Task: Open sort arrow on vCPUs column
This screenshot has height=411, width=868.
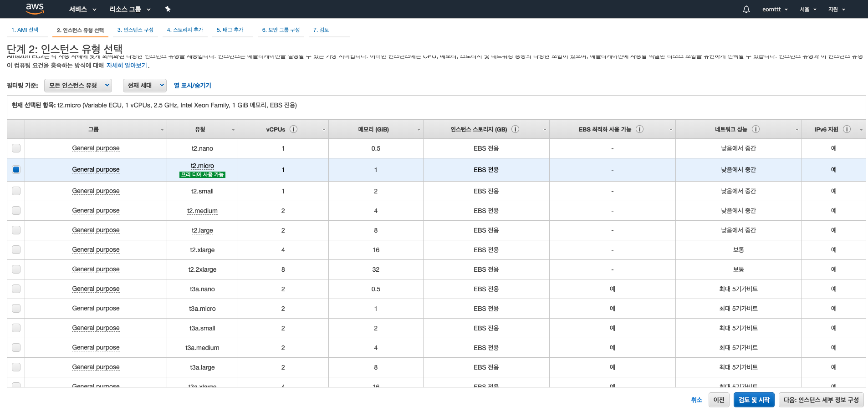Action: [324, 130]
